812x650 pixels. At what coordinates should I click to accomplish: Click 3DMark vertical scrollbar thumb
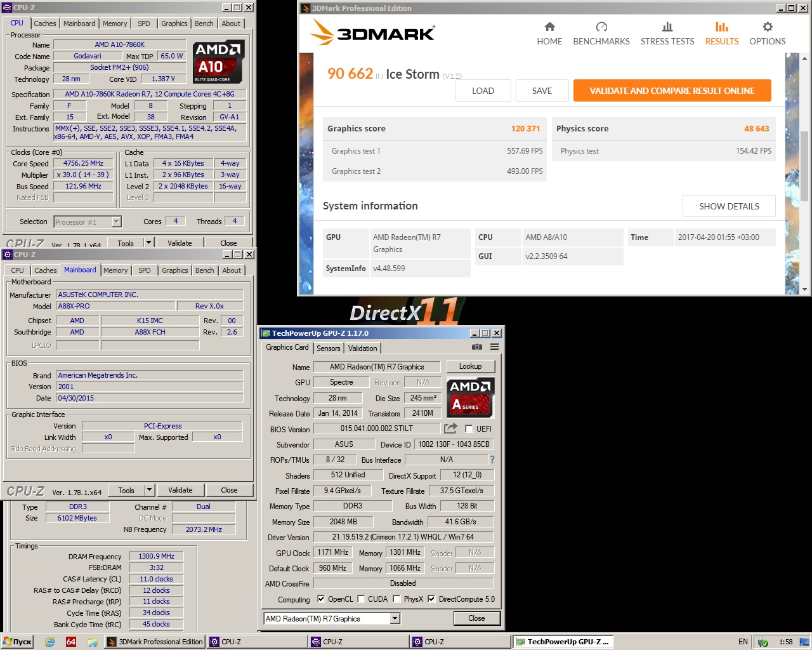click(x=804, y=166)
